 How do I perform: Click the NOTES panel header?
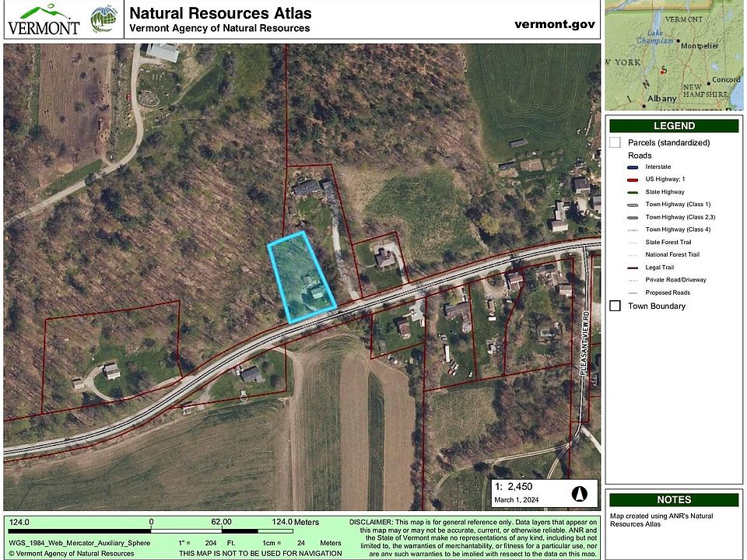(674, 499)
